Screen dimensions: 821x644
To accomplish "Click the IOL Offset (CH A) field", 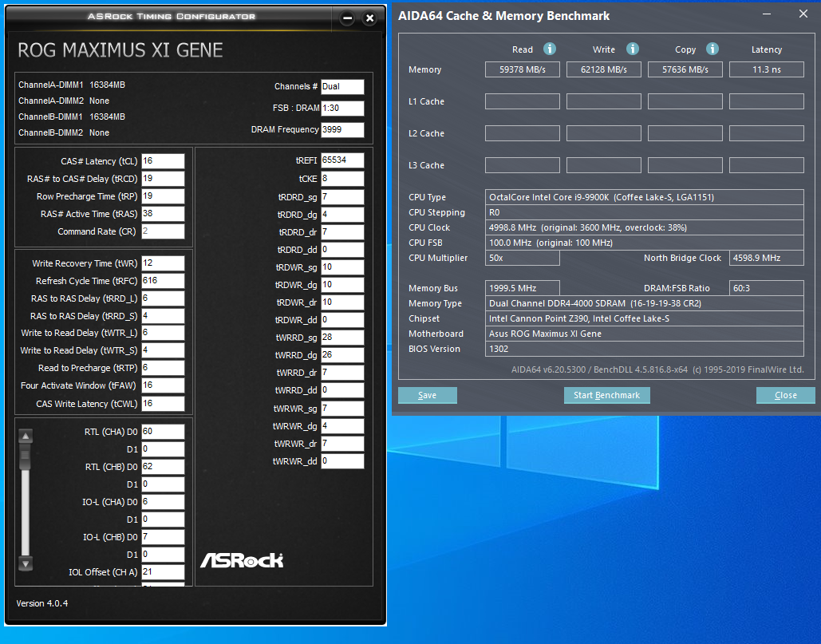I will (163, 571).
